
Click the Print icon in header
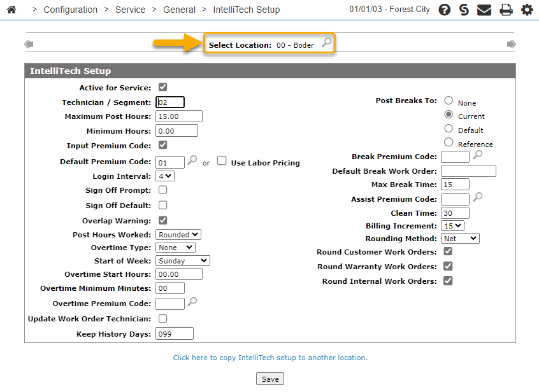tap(506, 10)
